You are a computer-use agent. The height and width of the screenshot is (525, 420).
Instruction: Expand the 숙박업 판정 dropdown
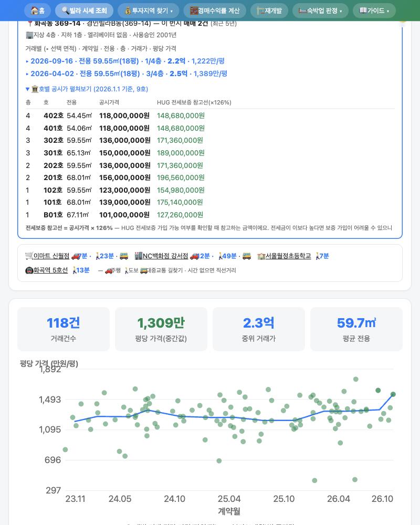320,10
